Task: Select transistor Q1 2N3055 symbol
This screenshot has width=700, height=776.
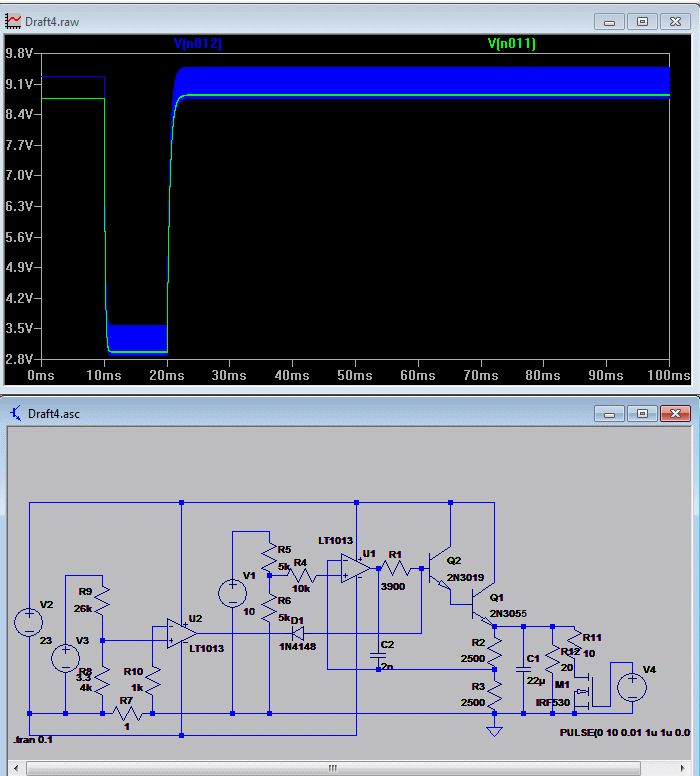Action: (483, 606)
